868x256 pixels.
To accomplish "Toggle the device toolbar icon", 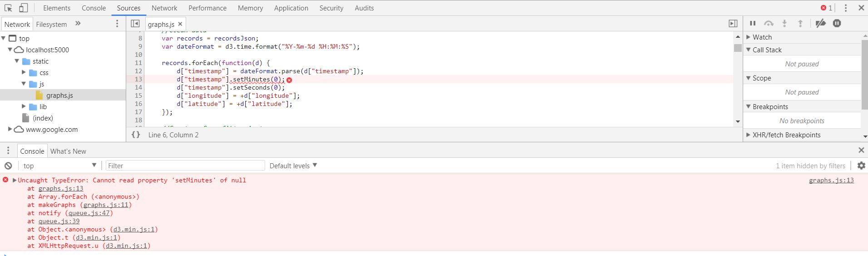I will [x=24, y=8].
